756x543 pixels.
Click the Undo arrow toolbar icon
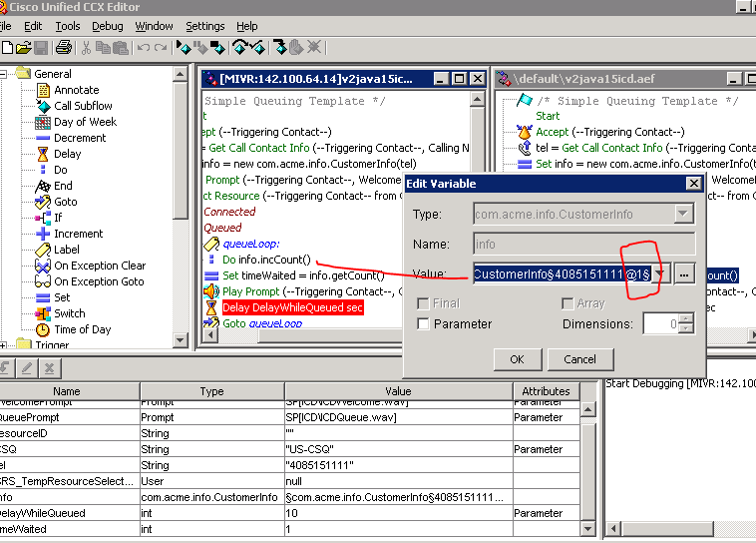144,47
